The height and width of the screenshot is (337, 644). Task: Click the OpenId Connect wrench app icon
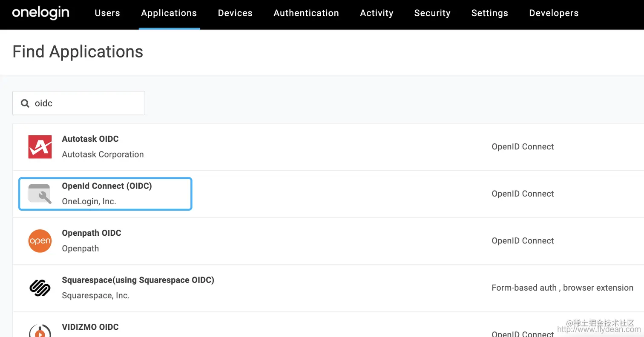tap(40, 194)
